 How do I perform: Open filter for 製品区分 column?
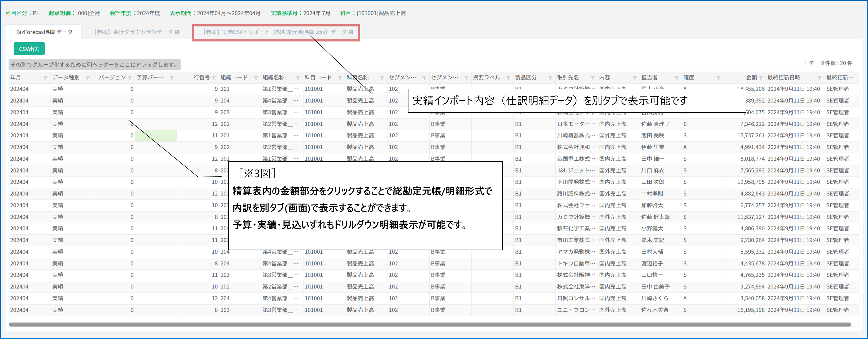pyautogui.click(x=550, y=78)
